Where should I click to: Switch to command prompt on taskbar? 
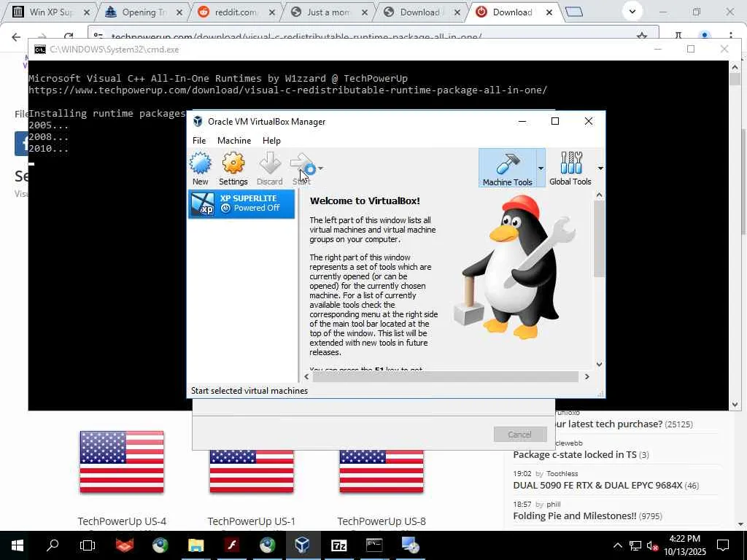[x=374, y=545]
